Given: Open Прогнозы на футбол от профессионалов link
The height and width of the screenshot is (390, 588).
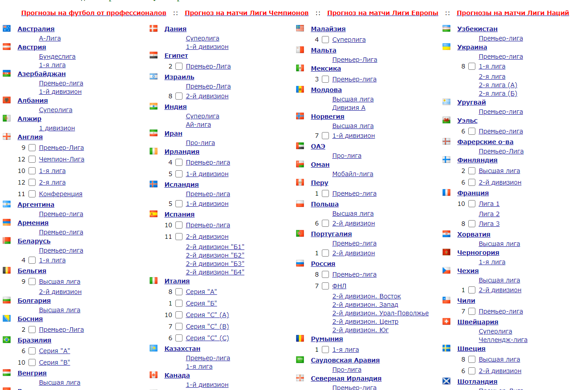Looking at the screenshot, I should pyautogui.click(x=94, y=13).
